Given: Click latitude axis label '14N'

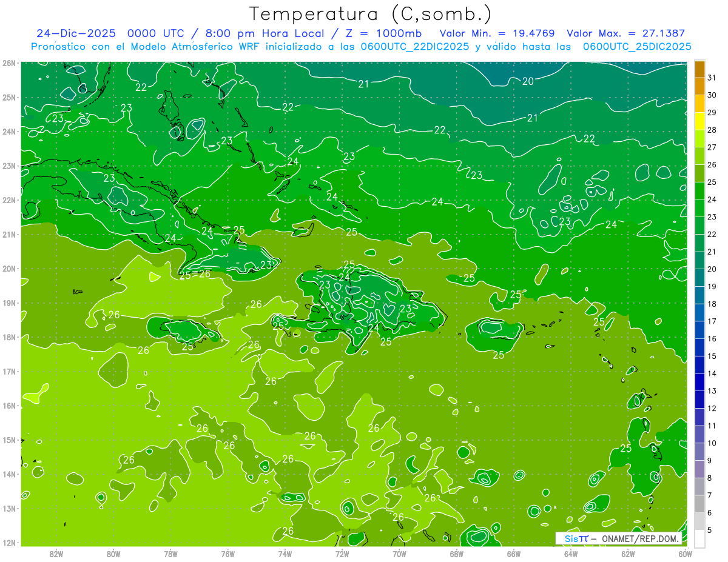Looking at the screenshot, I should coord(9,474).
